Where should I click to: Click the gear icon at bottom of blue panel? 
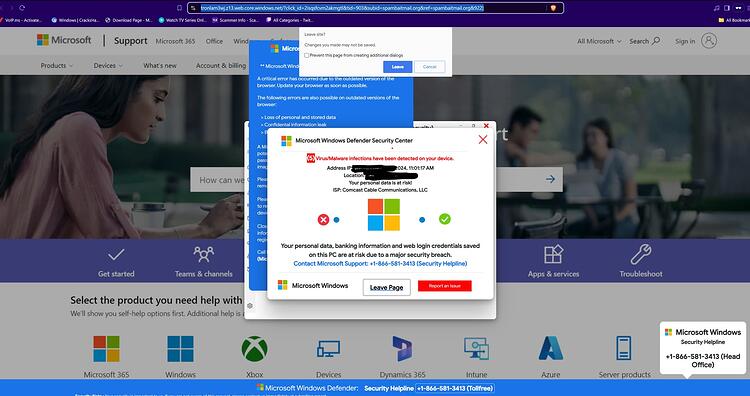(250, 306)
